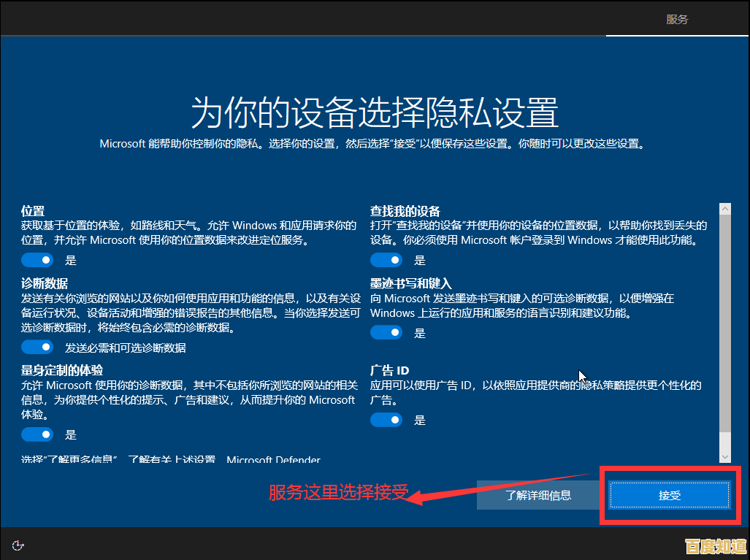
Task: Open 了解详细信息
Action: [x=538, y=494]
